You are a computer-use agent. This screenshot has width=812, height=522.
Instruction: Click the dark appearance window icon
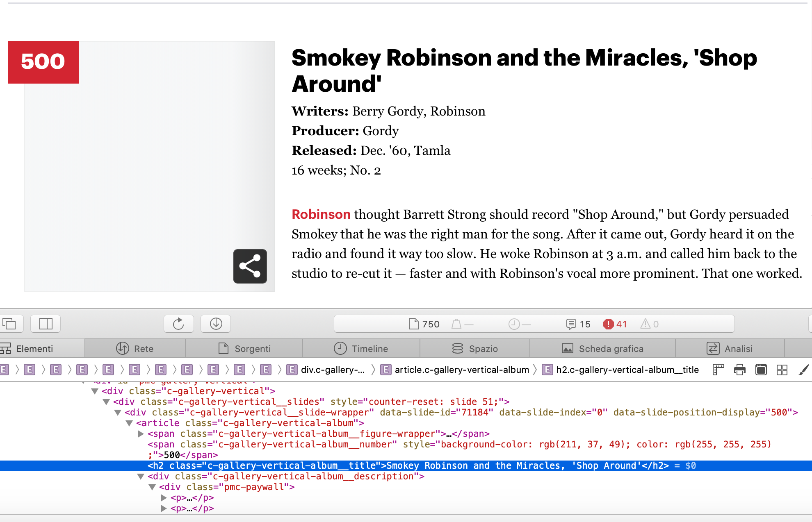[761, 370]
